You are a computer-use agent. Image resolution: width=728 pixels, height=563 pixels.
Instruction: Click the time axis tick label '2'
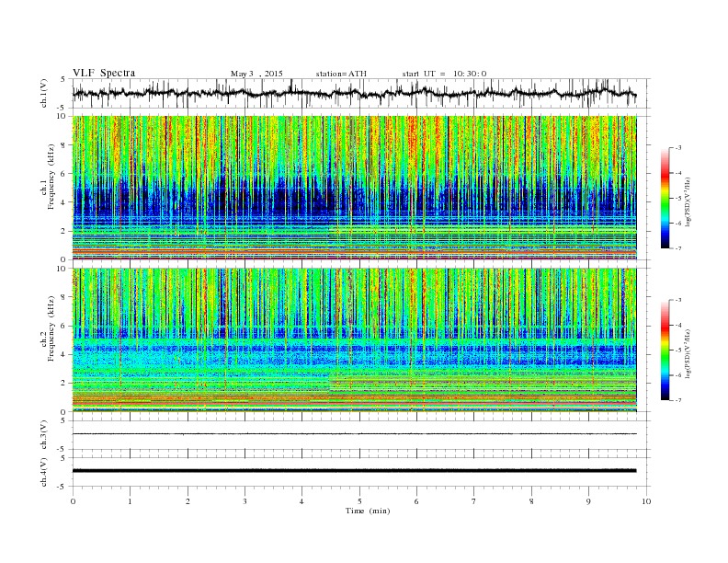point(188,501)
